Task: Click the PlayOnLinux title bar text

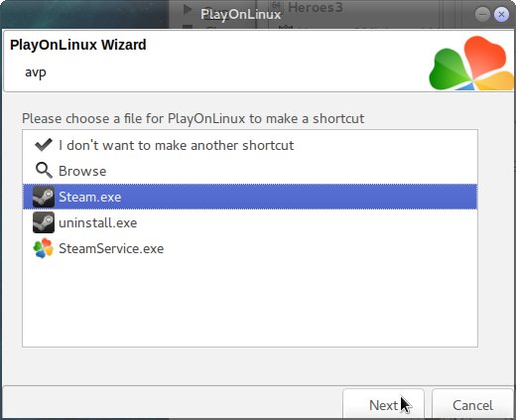Action: point(241,14)
